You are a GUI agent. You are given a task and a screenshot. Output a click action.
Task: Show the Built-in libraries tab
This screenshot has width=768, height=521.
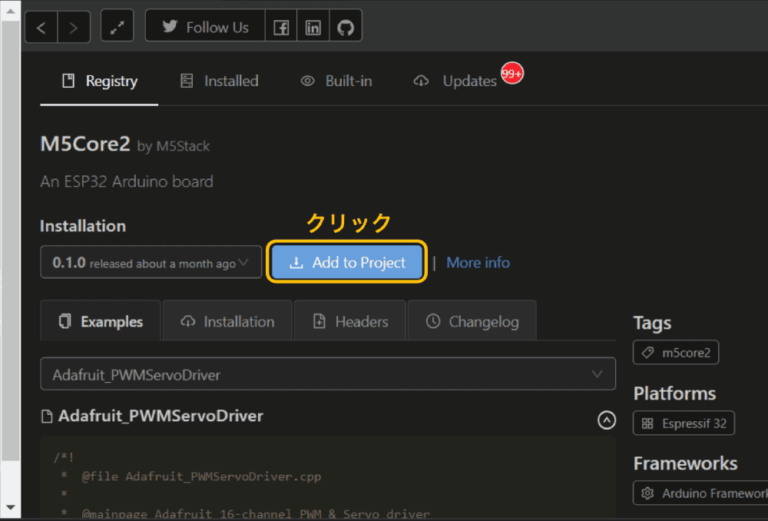[336, 81]
